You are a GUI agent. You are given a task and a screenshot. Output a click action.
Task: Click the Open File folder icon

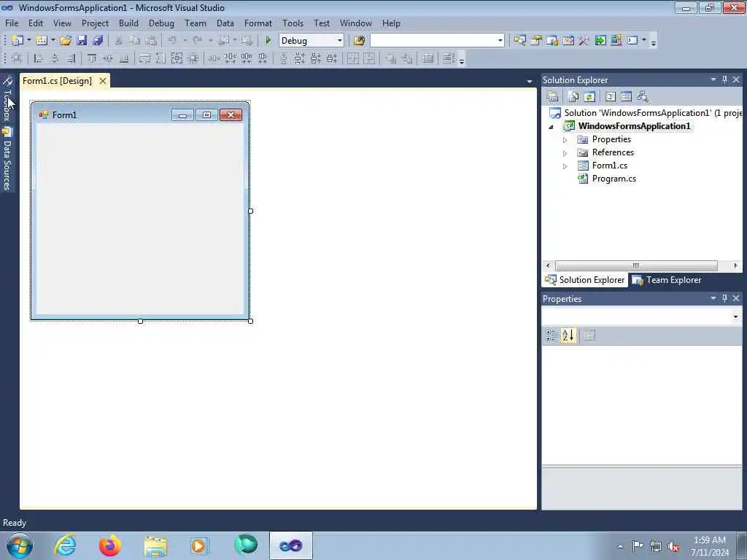coord(66,41)
